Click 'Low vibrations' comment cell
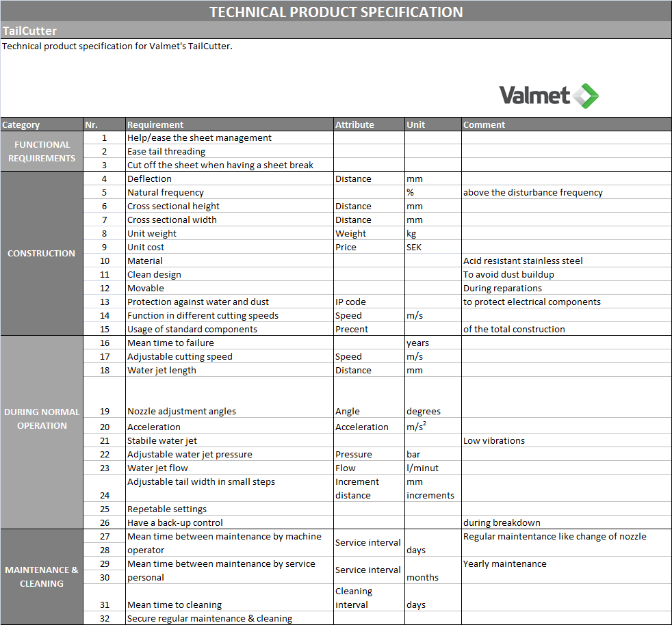The image size is (672, 625). pos(567,441)
